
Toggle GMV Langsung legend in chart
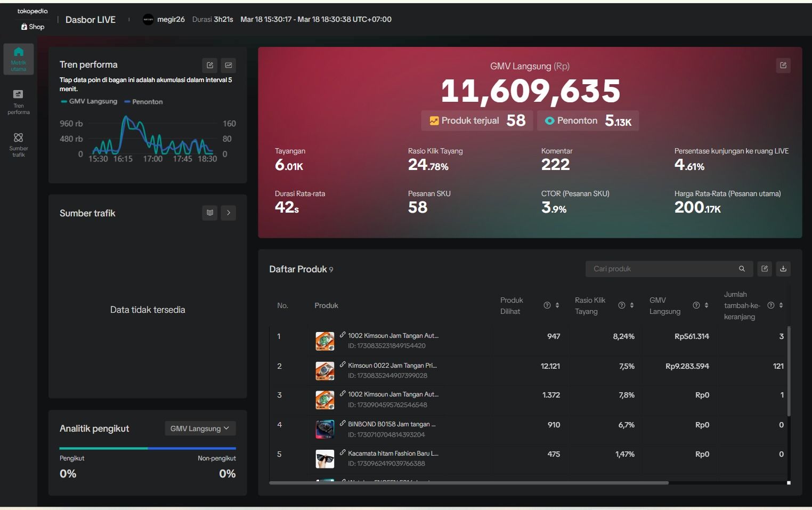tap(89, 101)
